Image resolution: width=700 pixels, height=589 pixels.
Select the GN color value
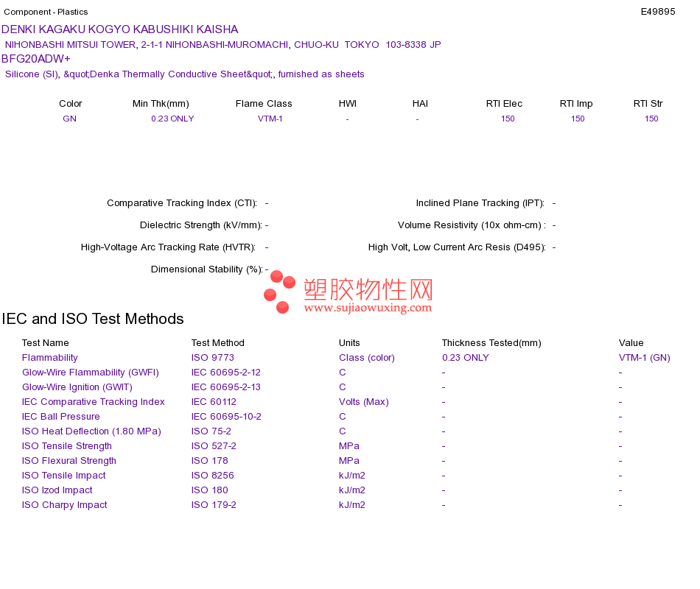point(70,119)
